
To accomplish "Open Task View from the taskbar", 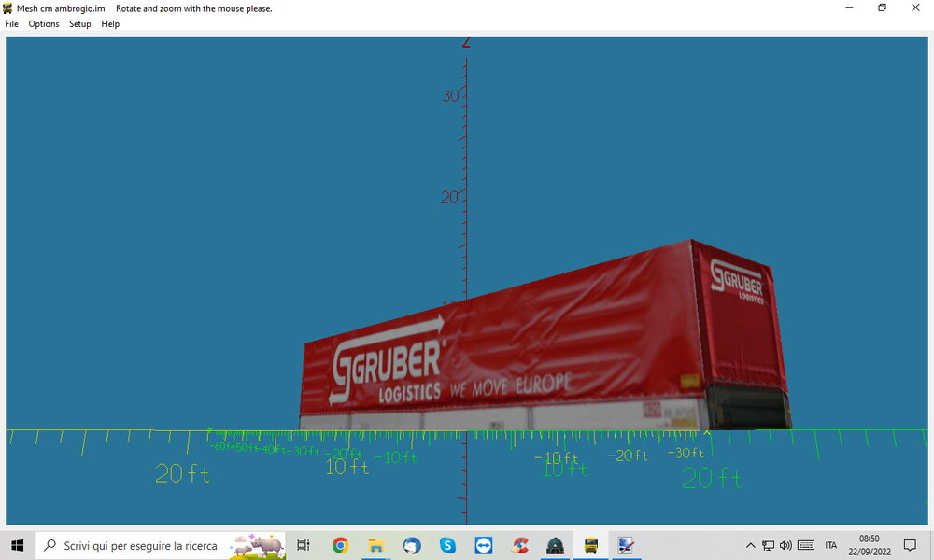I will [x=304, y=545].
